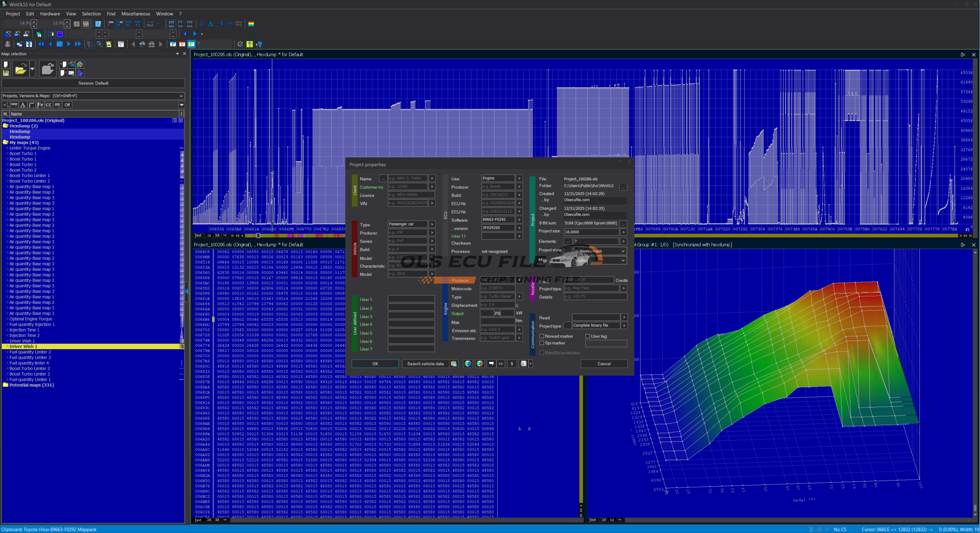Enable the Noread marker checkbox
The width and height of the screenshot is (980, 533).
(542, 336)
